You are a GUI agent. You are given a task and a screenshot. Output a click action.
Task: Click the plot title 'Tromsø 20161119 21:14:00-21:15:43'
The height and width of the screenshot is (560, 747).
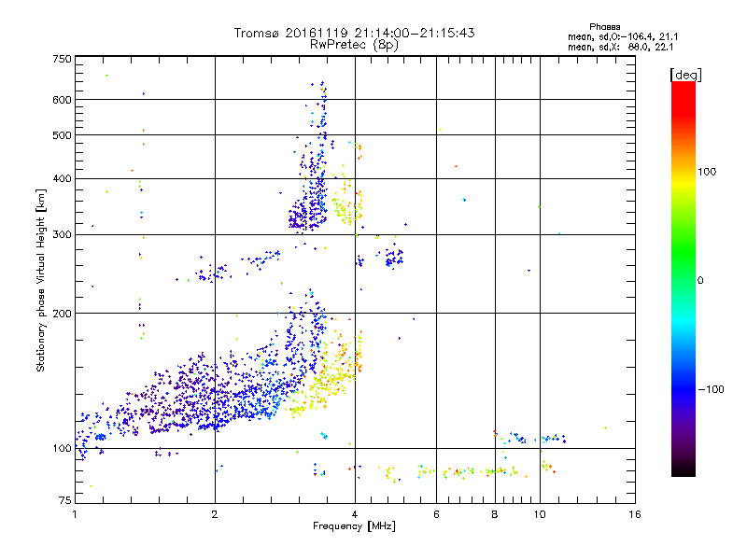pyautogui.click(x=354, y=33)
